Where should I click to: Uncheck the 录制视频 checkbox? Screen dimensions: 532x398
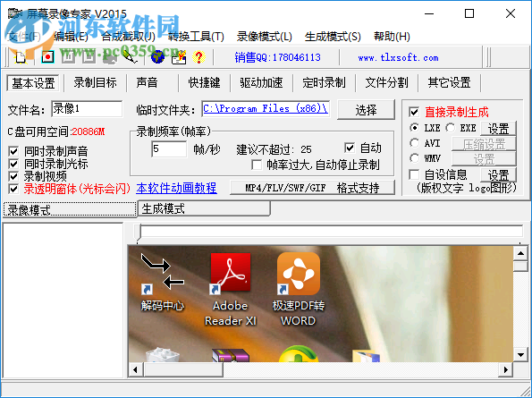(x=13, y=176)
